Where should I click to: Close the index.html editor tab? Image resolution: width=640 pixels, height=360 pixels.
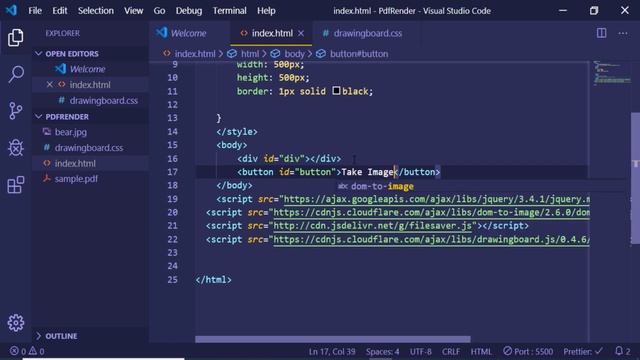point(301,33)
